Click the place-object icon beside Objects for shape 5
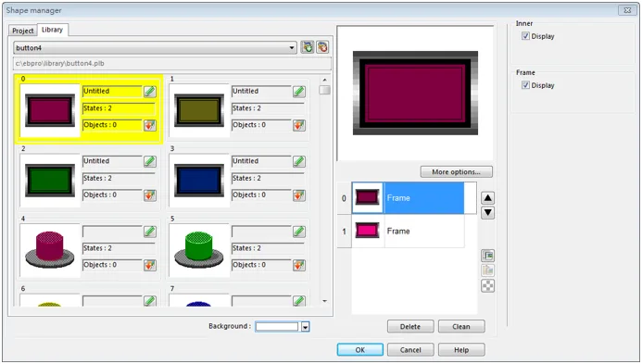Screen dimensions: 642x364 tap(299, 265)
